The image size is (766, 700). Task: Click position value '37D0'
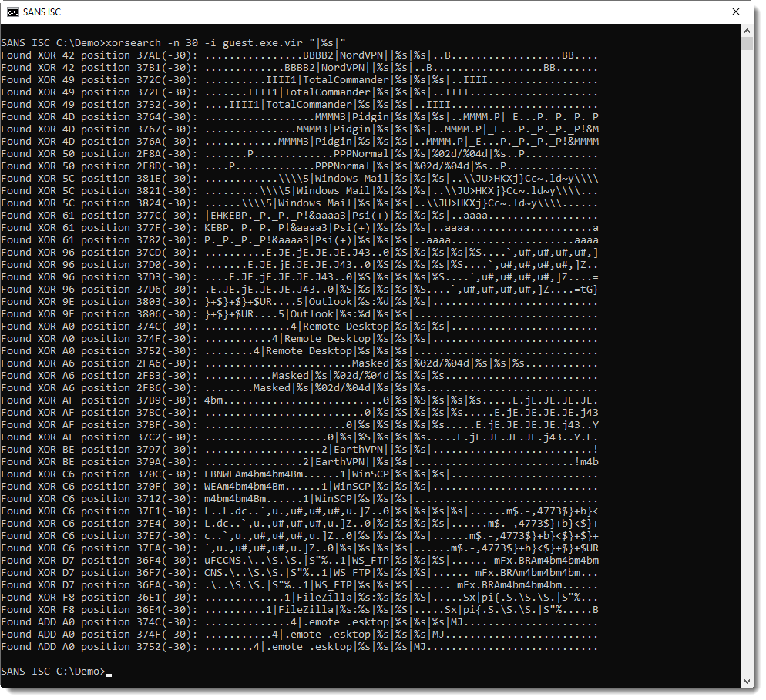point(149,265)
